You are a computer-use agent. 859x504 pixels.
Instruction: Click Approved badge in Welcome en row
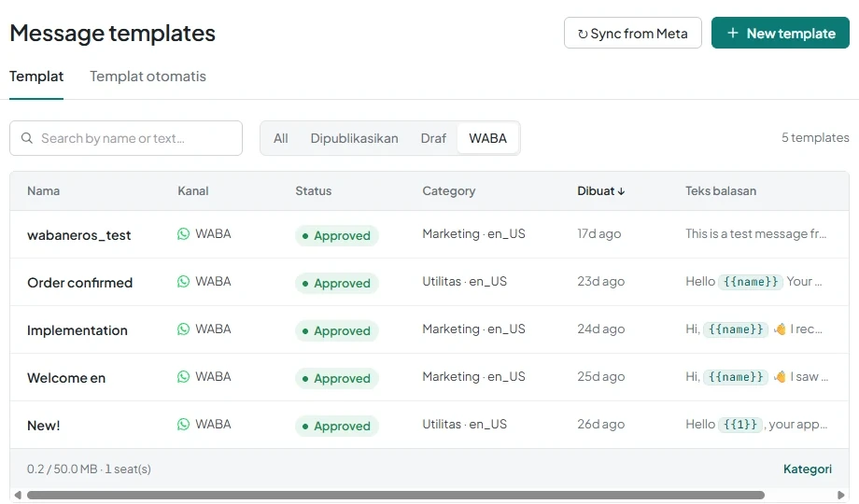pyautogui.click(x=337, y=379)
